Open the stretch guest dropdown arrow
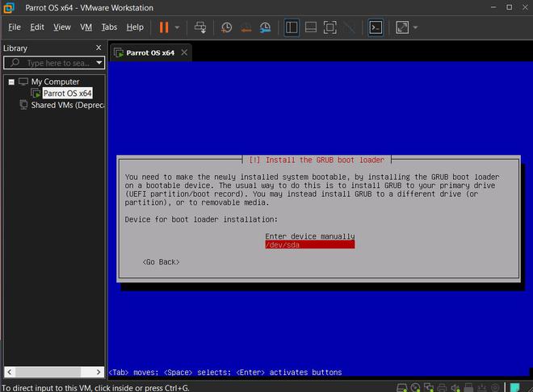This screenshot has height=392, width=533. click(x=415, y=27)
